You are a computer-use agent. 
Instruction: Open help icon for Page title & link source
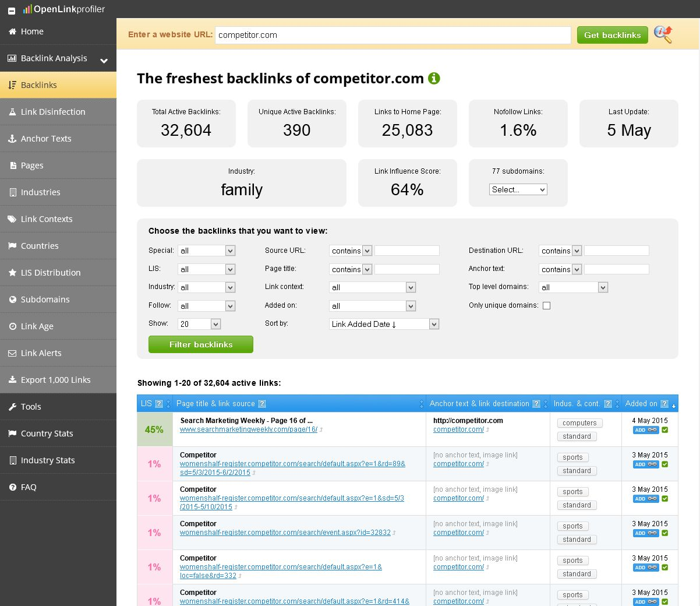click(262, 404)
